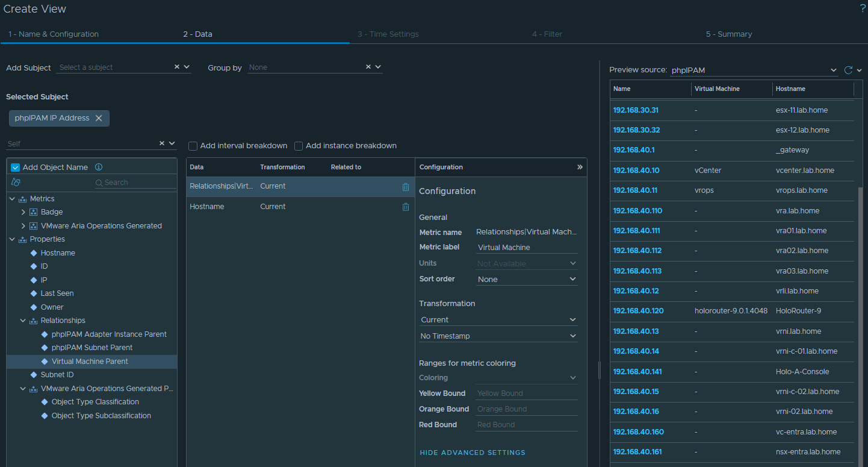Screen dimensions: 868x467
Task: Open the 192.168.40.10 IP address link
Action: coord(636,171)
